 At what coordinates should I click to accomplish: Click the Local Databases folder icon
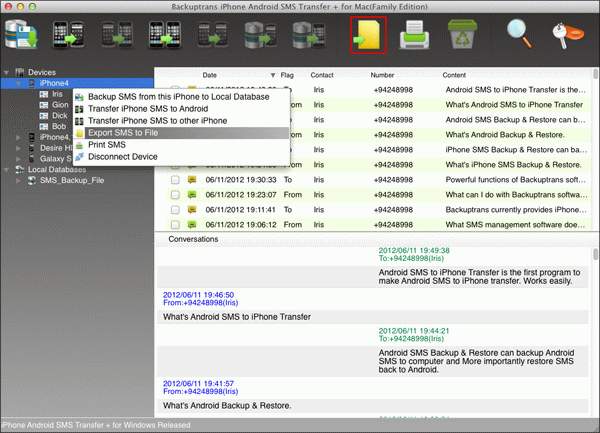tap(20, 169)
